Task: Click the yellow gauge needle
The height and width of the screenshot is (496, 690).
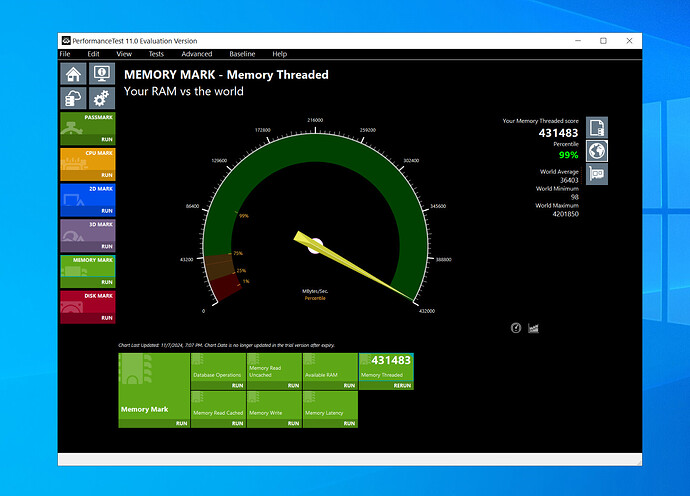Action: (x=352, y=266)
